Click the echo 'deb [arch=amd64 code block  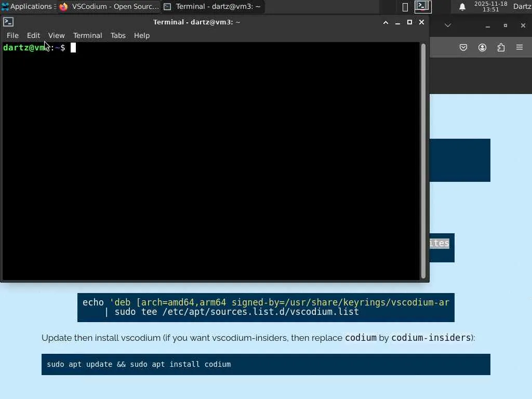[265, 308]
